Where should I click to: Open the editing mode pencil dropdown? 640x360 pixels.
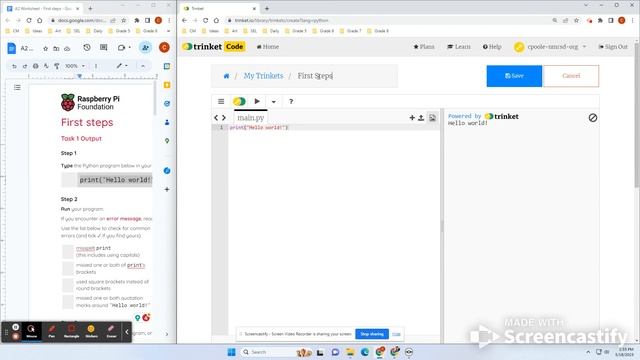click(122, 66)
